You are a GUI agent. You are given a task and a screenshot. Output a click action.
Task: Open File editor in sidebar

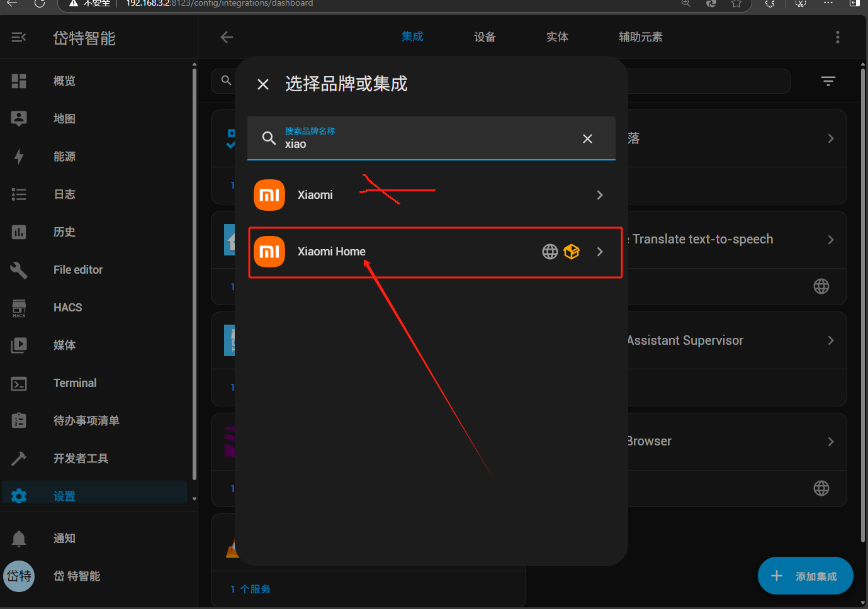pos(77,270)
